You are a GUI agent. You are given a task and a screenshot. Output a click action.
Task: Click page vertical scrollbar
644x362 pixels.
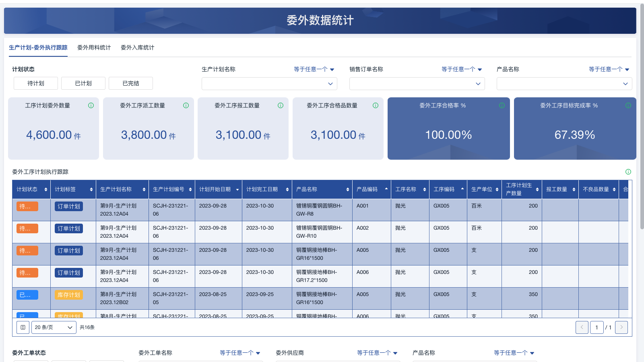(x=642, y=117)
